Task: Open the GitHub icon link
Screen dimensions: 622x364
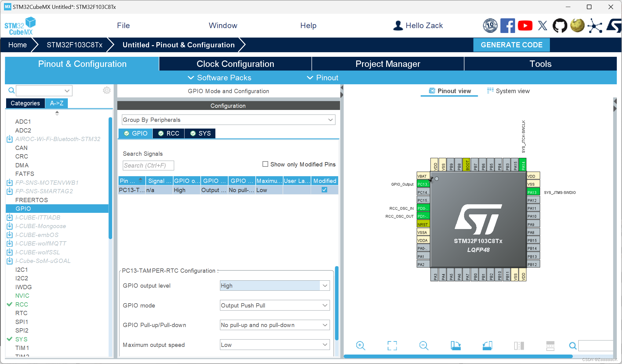Action: coord(560,26)
